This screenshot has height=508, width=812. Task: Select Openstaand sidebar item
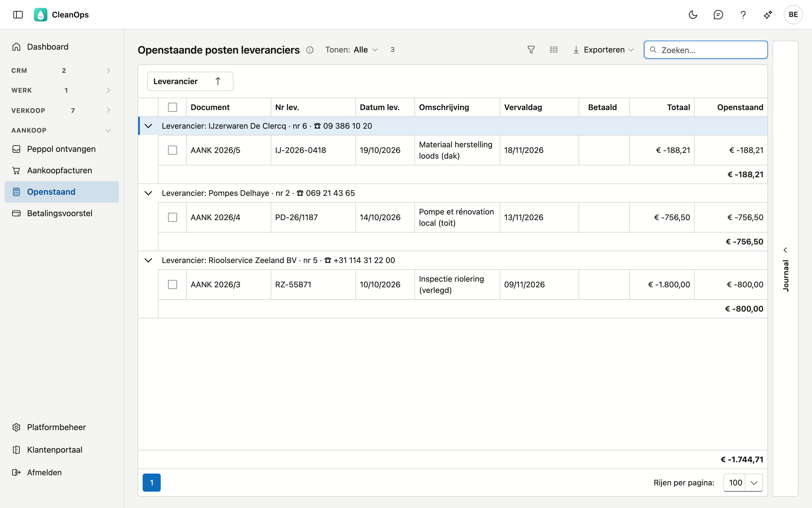tap(62, 192)
